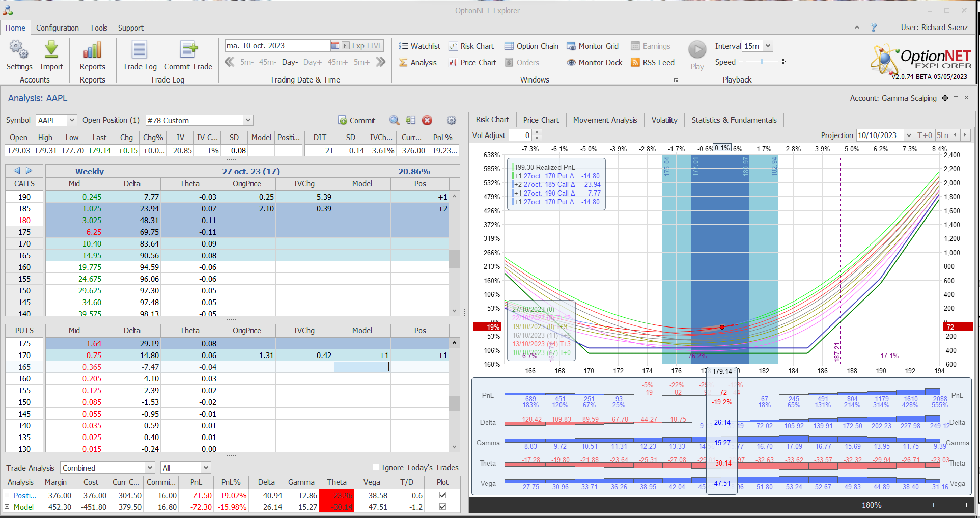
Task: Step back five minutes with 5m-
Action: pyautogui.click(x=247, y=62)
